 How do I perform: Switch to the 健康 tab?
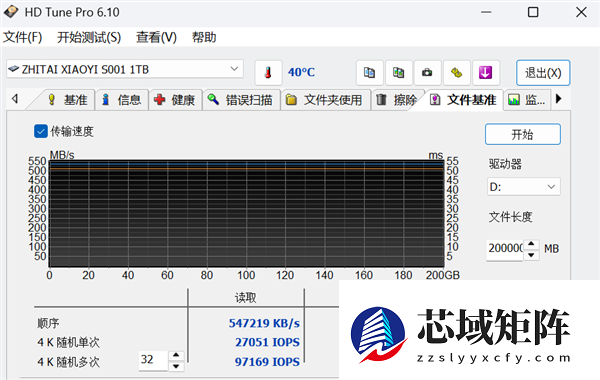175,100
